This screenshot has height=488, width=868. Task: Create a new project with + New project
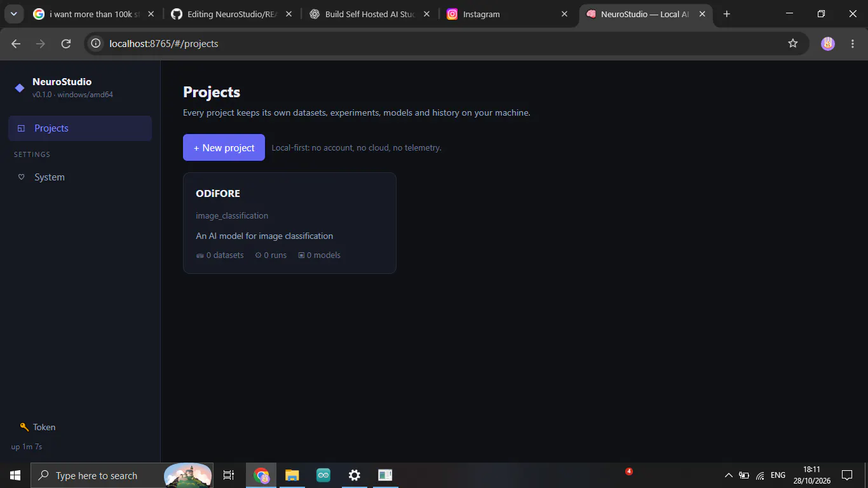(x=224, y=147)
